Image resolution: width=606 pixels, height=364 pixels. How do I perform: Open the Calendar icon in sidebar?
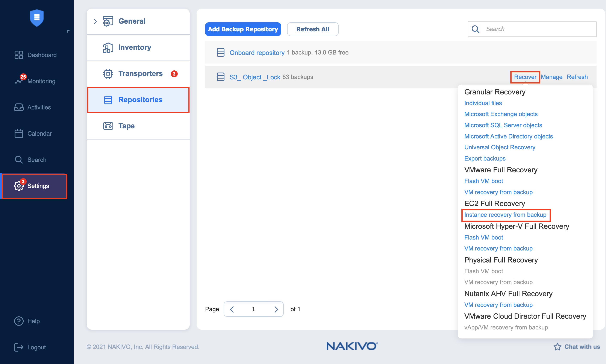click(19, 133)
